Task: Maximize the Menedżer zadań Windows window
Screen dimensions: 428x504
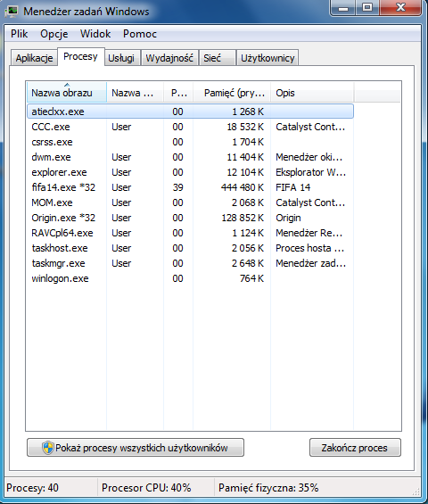Action: tap(367, 8)
